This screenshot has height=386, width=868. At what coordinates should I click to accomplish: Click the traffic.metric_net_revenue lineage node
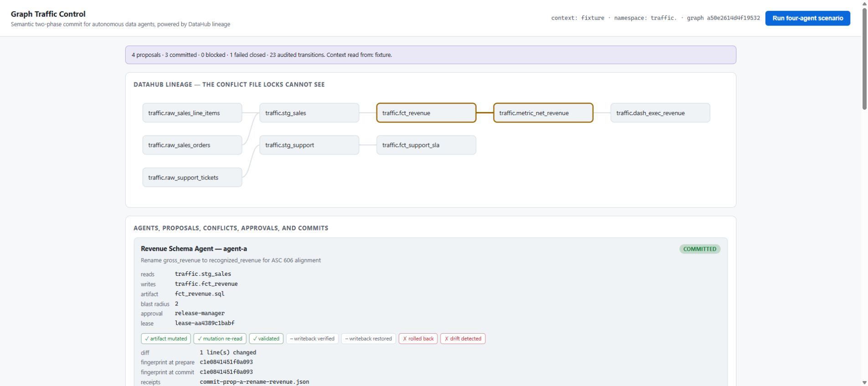543,113
